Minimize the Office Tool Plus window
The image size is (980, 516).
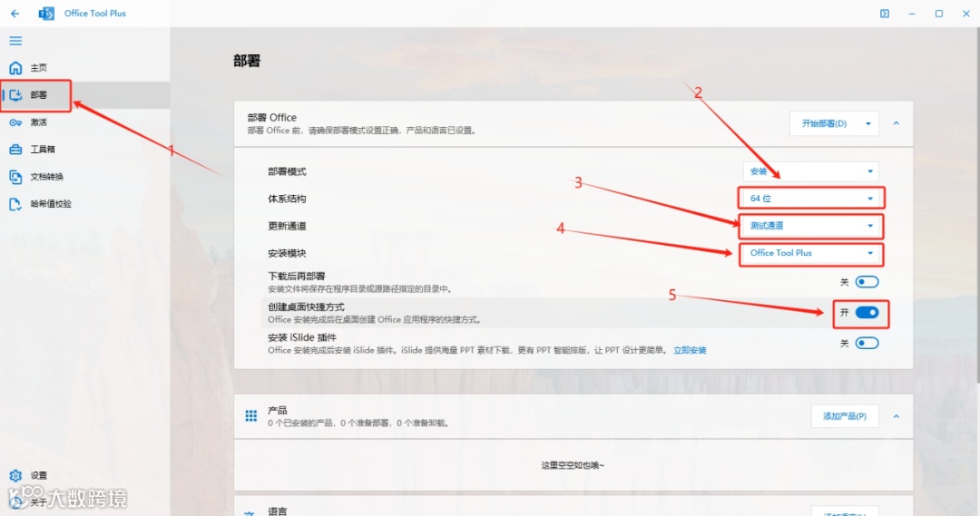pyautogui.click(x=912, y=13)
